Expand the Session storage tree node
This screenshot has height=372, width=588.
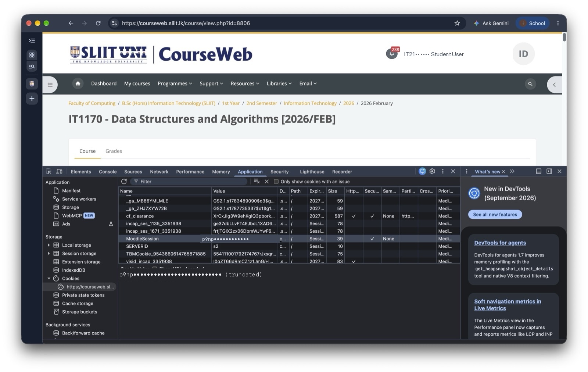(x=49, y=254)
